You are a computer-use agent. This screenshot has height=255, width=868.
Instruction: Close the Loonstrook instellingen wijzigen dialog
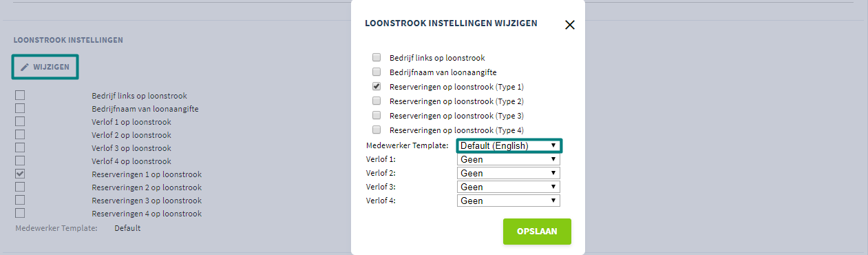click(569, 25)
